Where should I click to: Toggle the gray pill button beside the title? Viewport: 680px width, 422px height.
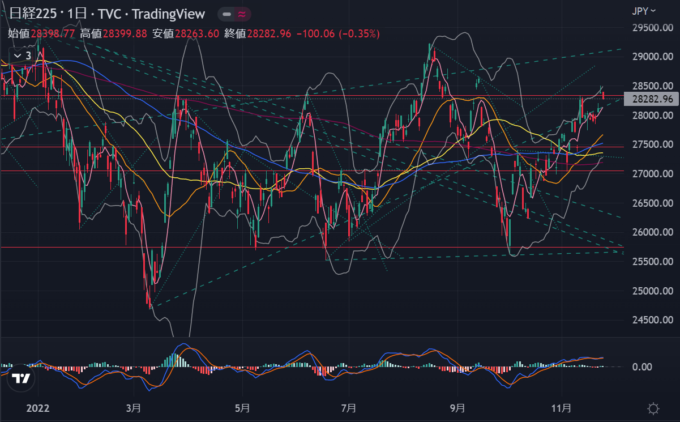pyautogui.click(x=227, y=16)
